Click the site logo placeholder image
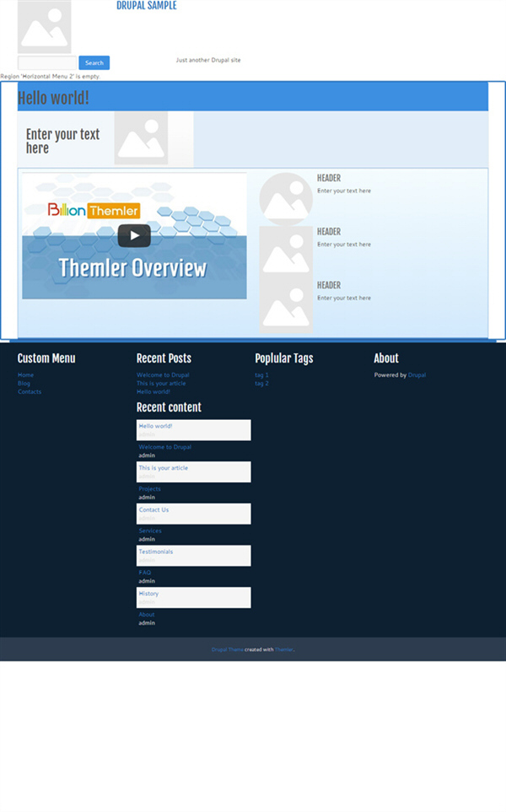The width and height of the screenshot is (506, 812). (45, 27)
